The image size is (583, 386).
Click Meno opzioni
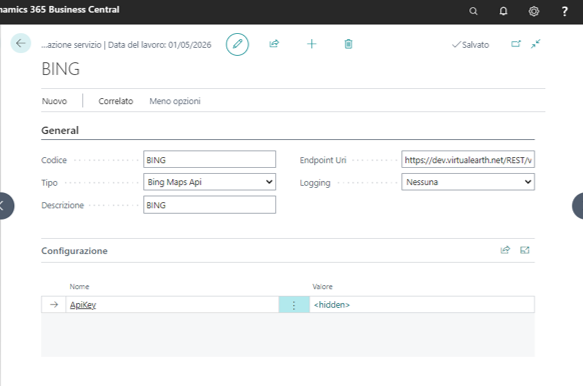coord(175,101)
